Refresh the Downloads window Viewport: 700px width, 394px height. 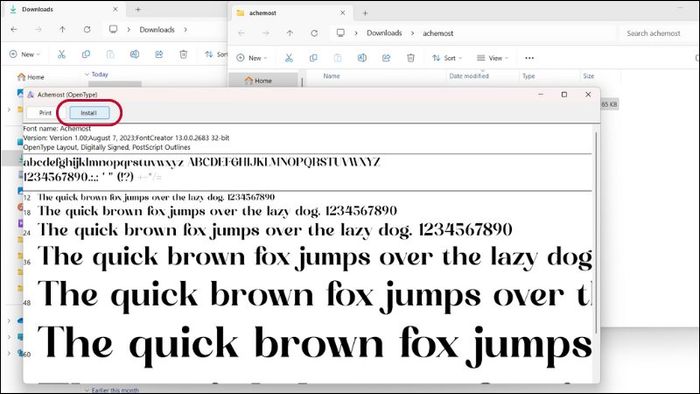pos(87,29)
